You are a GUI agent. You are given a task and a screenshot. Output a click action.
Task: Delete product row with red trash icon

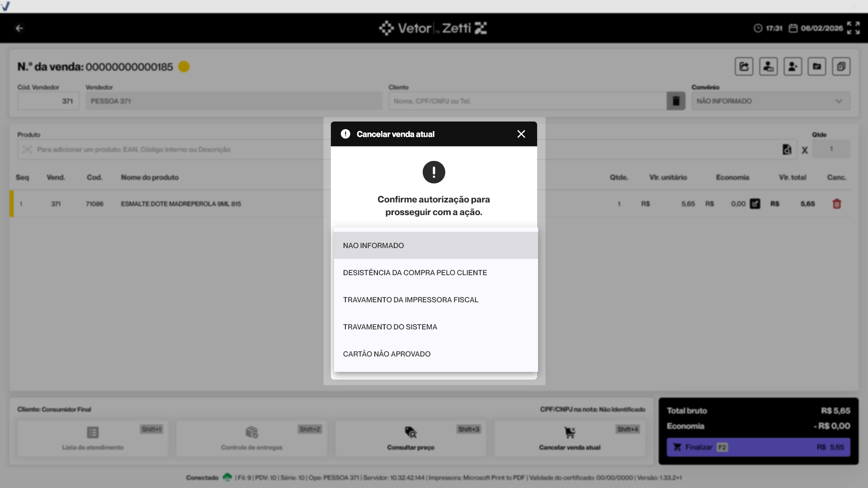point(836,204)
